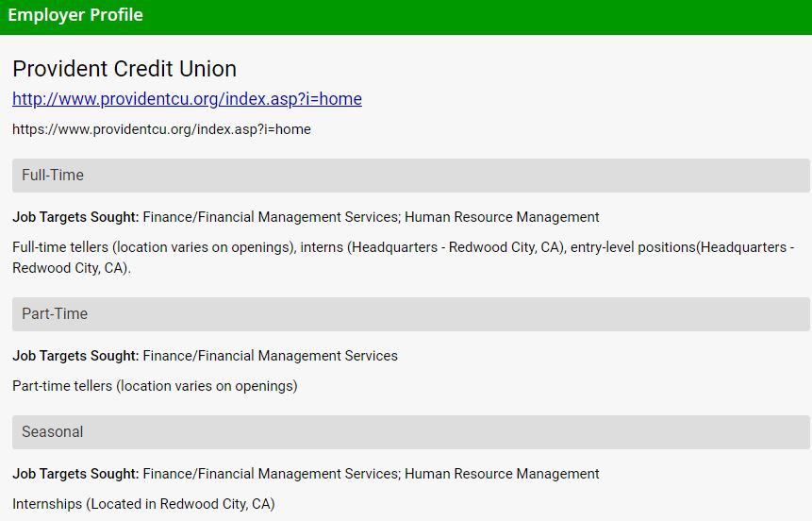This screenshot has width=812, height=521.
Task: Collapse the Part-Time section header
Action: point(410,314)
